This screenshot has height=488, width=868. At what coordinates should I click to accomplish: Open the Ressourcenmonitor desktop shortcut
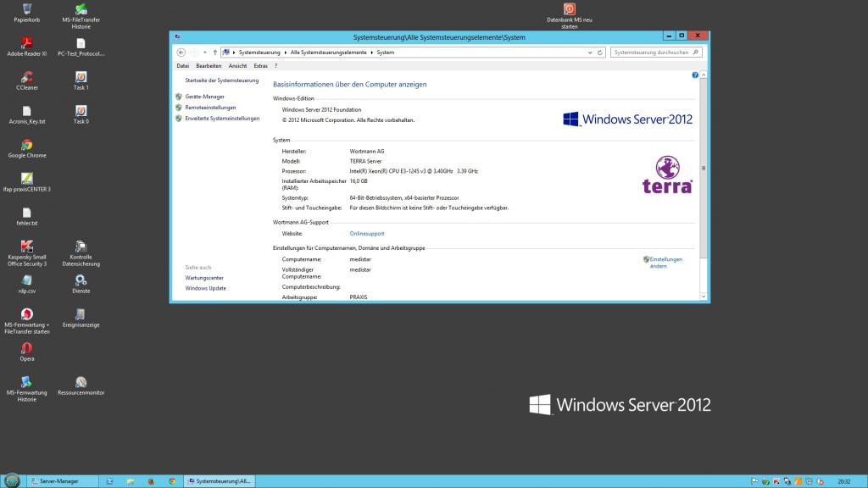pyautogui.click(x=81, y=385)
